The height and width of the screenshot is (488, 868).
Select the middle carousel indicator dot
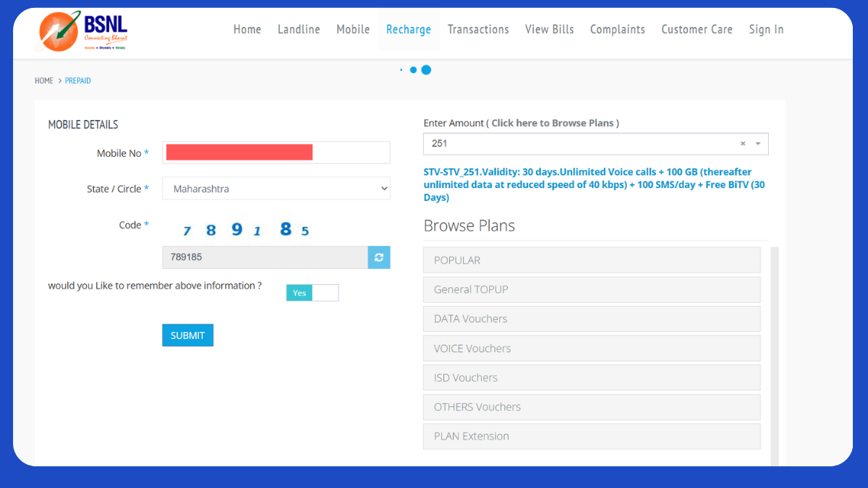click(x=413, y=70)
